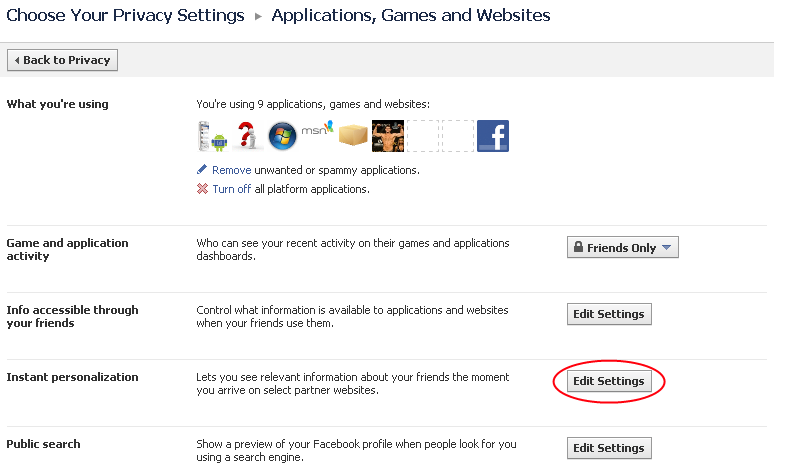This screenshot has width=786, height=468.
Task: Open the cardboard box application icon
Action: [x=353, y=136]
